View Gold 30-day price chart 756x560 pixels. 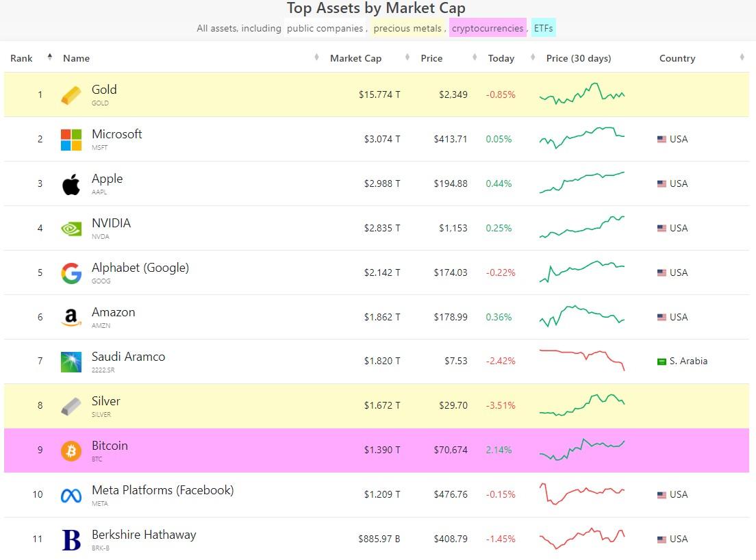(582, 94)
